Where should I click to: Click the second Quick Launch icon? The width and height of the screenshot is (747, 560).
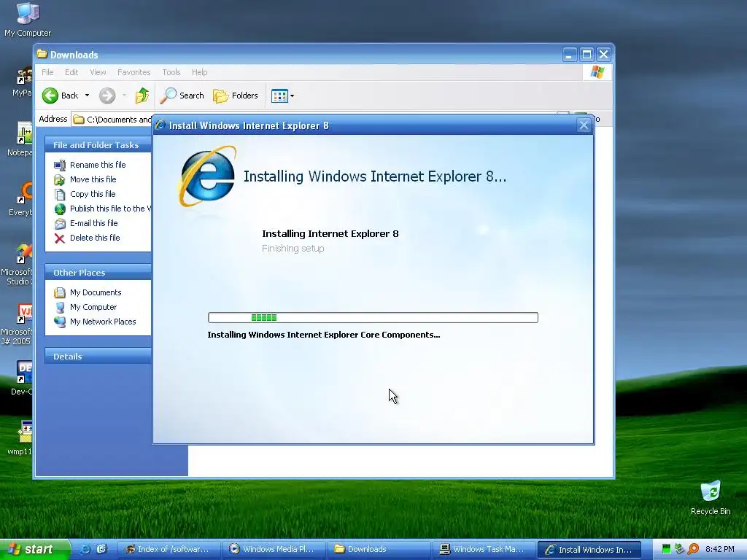(101, 549)
